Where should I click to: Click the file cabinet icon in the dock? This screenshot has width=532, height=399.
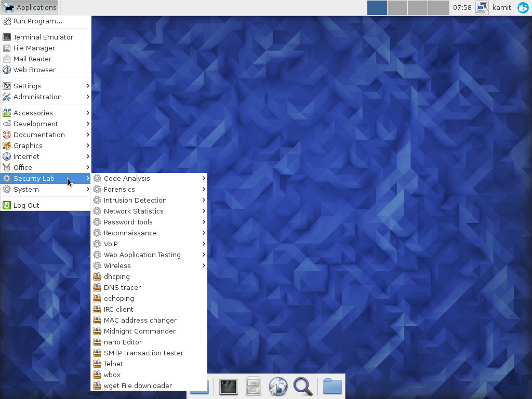point(253,387)
